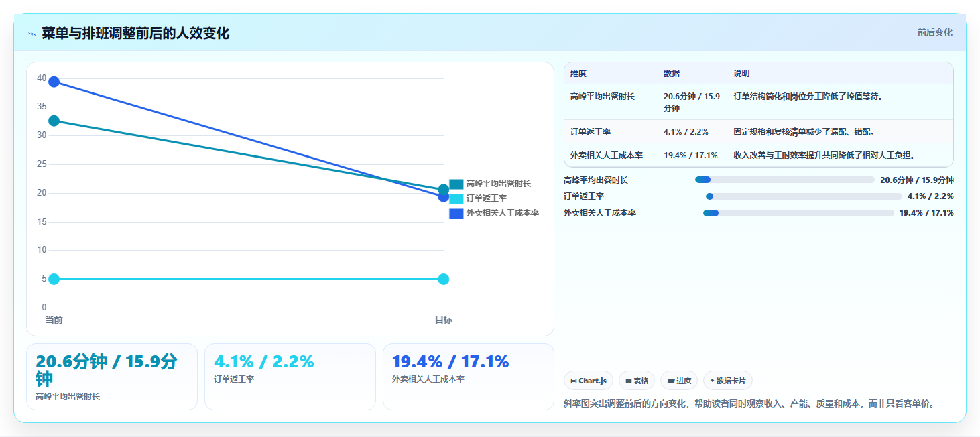Click the footer text starting with 斜率图突出调整前后
Image resolution: width=980 pixels, height=437 pixels.
pyautogui.click(x=749, y=403)
